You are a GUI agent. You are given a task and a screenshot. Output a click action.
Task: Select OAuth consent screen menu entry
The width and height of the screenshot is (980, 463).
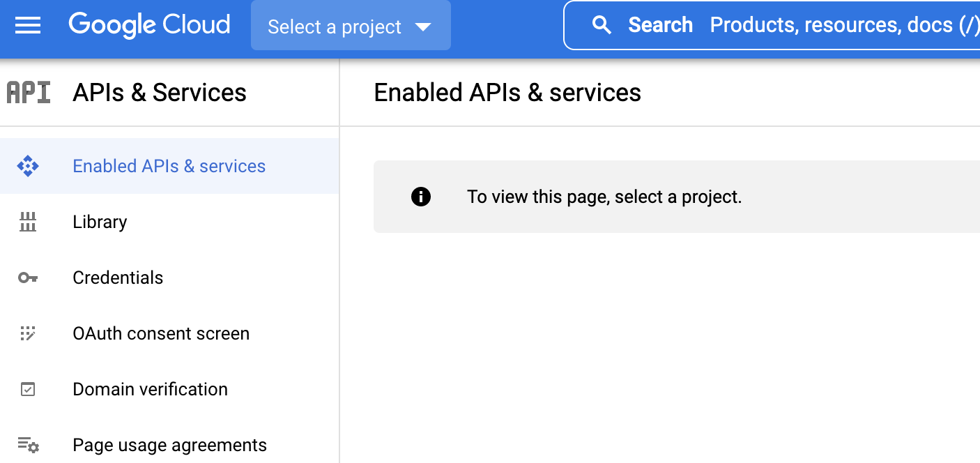pos(161,333)
